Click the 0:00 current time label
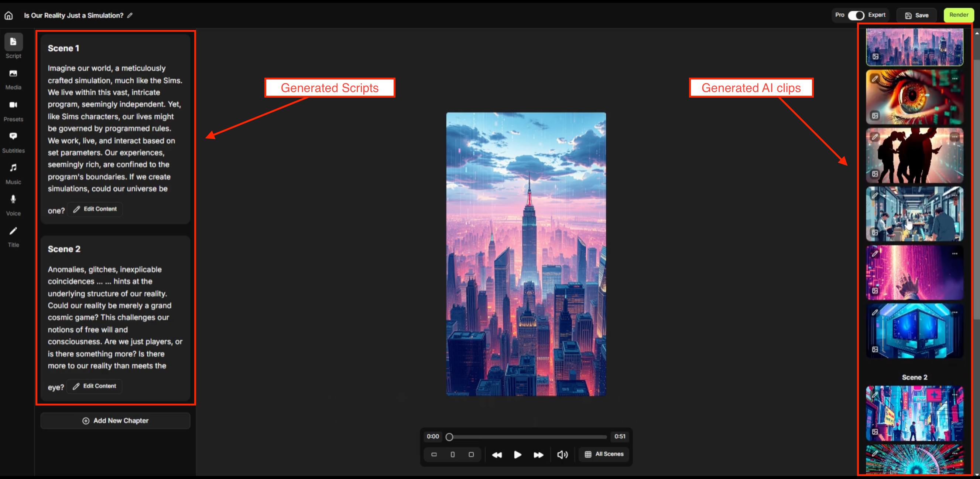This screenshot has height=479, width=980. (x=432, y=436)
